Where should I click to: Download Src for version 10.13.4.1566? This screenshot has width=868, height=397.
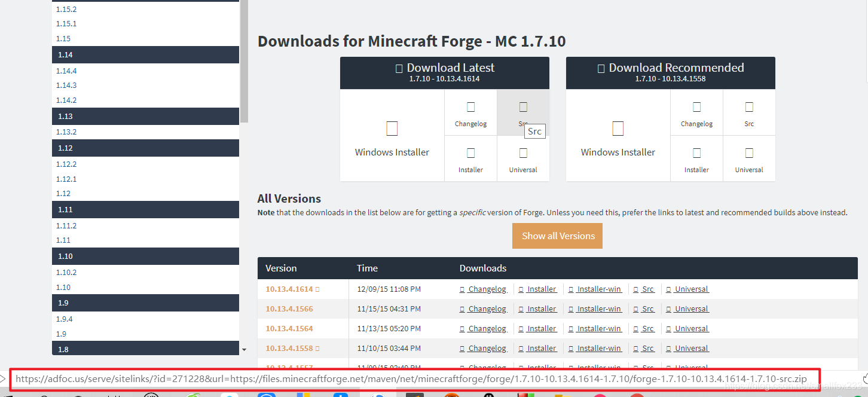(x=644, y=309)
